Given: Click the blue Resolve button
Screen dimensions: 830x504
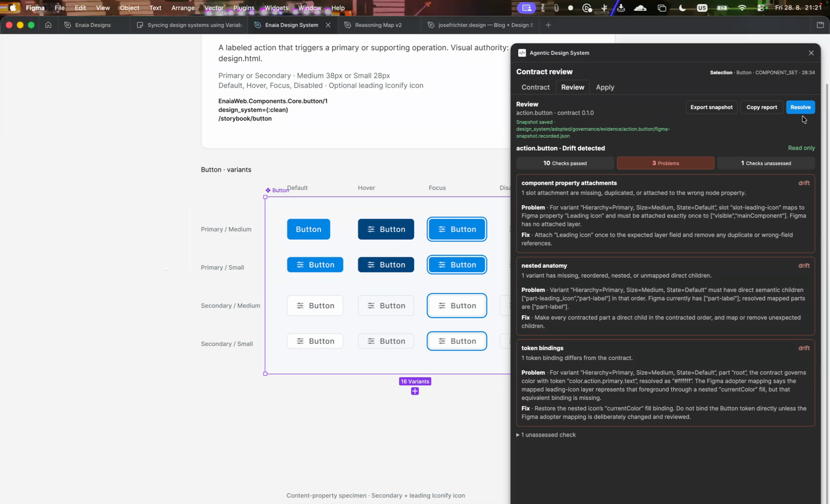Looking at the screenshot, I should (800, 107).
